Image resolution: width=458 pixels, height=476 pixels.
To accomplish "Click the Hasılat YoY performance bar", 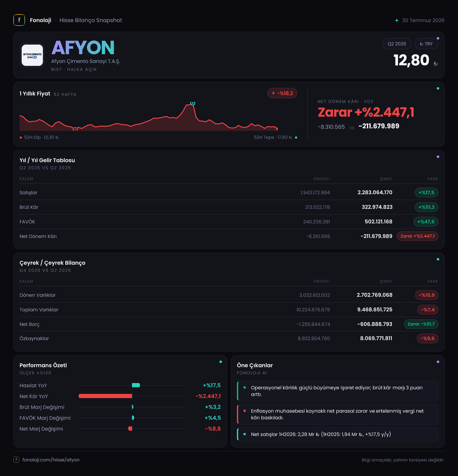I will tap(136, 385).
